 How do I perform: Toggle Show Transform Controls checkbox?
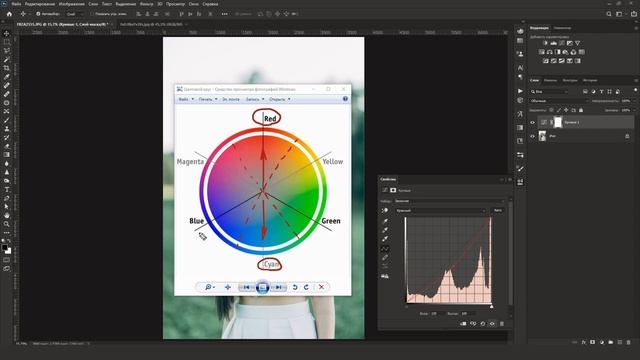click(92, 14)
